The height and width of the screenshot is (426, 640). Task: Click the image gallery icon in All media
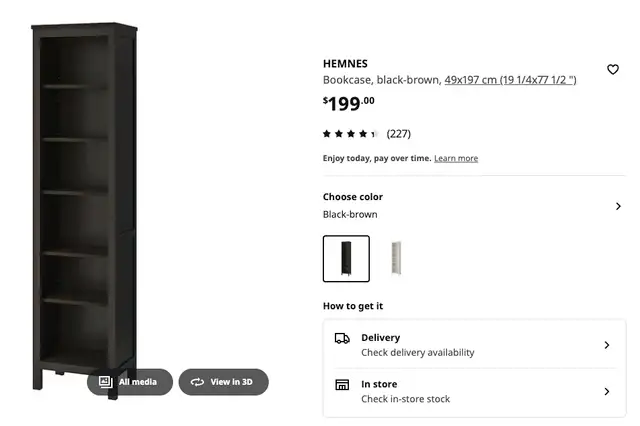tap(105, 382)
